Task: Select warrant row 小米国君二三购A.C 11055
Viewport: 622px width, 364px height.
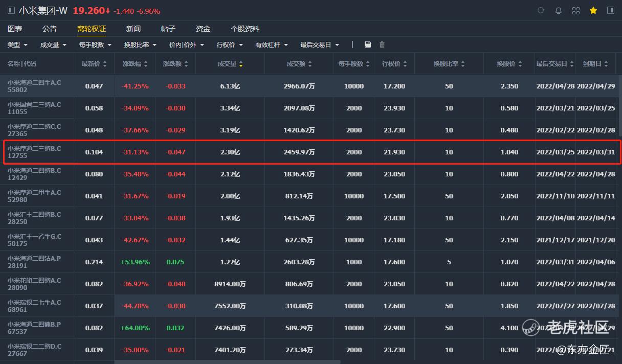Action: click(309, 108)
